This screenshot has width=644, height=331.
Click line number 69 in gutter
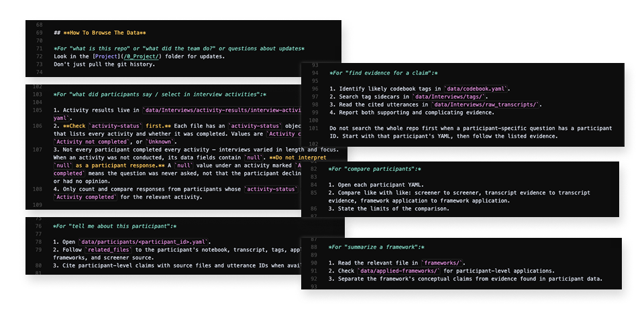[40, 33]
